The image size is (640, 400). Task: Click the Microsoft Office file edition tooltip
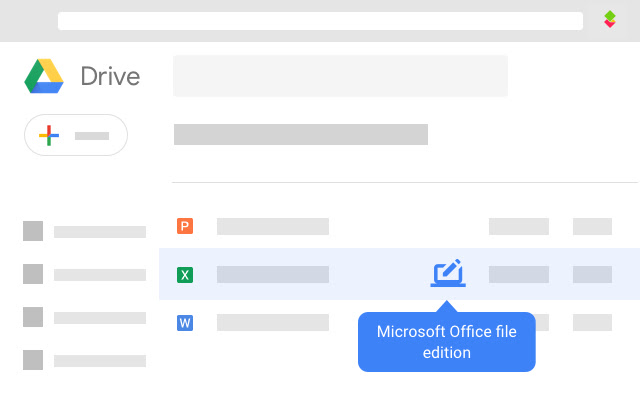[x=446, y=341]
